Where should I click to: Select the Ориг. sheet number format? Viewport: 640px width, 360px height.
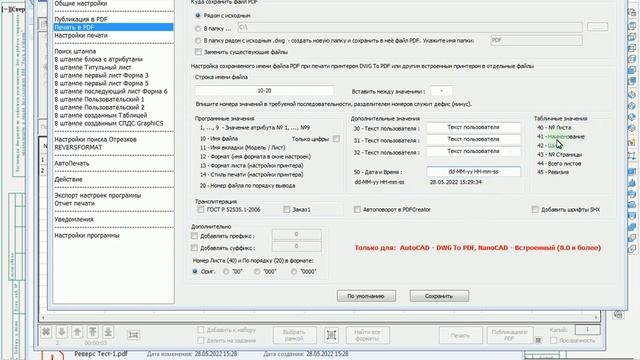tap(195, 271)
